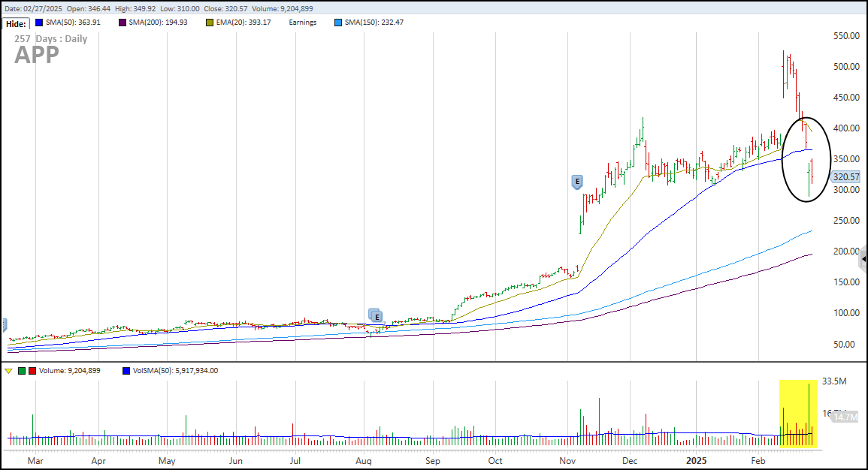Click the Earnings indicator label

pos(303,23)
